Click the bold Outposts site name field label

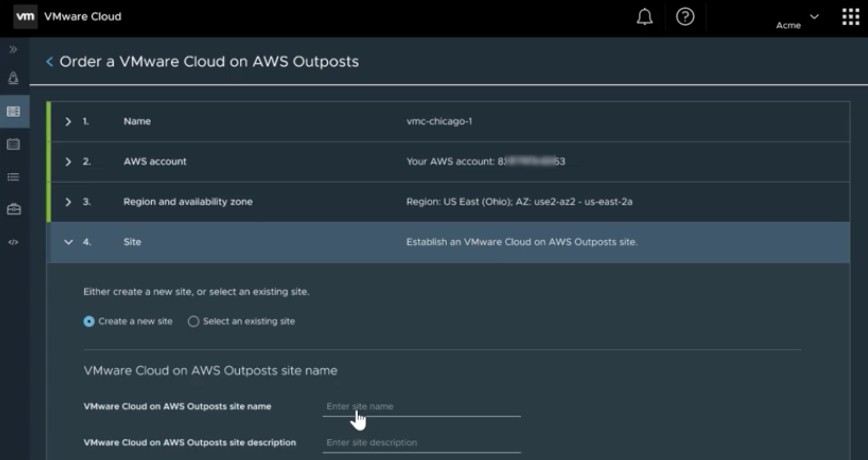point(177,406)
